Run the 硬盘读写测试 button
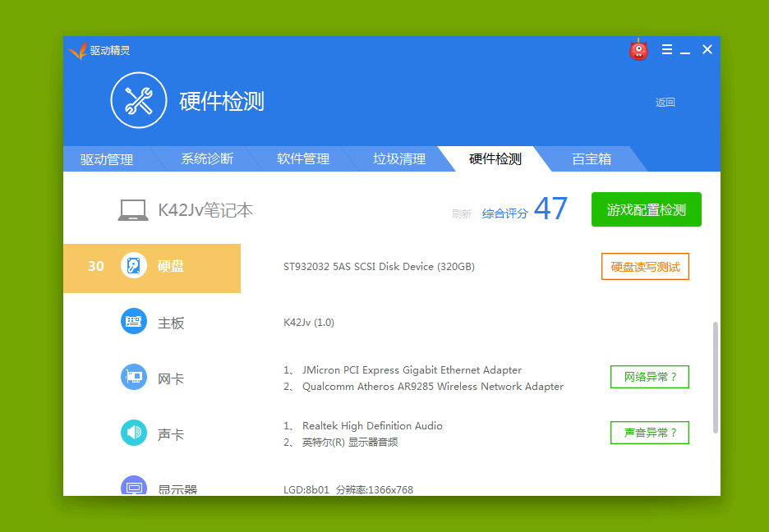Image resolution: width=769 pixels, height=532 pixels. (646, 267)
